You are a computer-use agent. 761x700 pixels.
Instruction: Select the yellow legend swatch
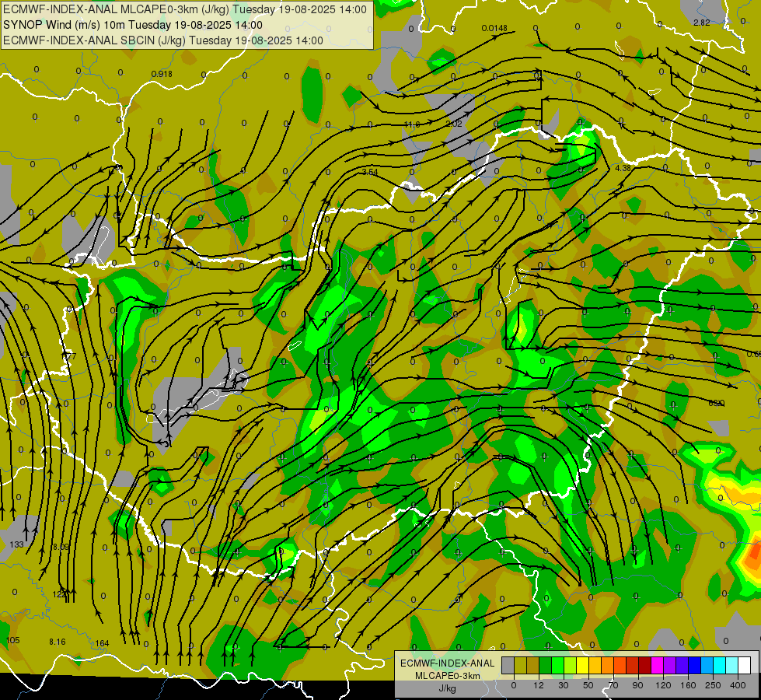[582, 665]
